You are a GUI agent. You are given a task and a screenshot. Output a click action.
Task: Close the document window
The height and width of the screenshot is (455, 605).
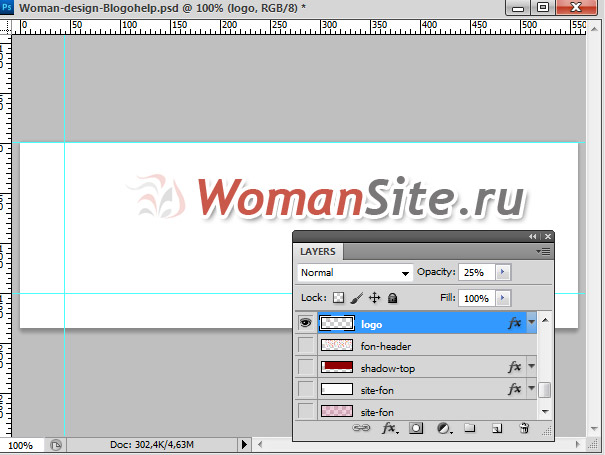pos(576,7)
